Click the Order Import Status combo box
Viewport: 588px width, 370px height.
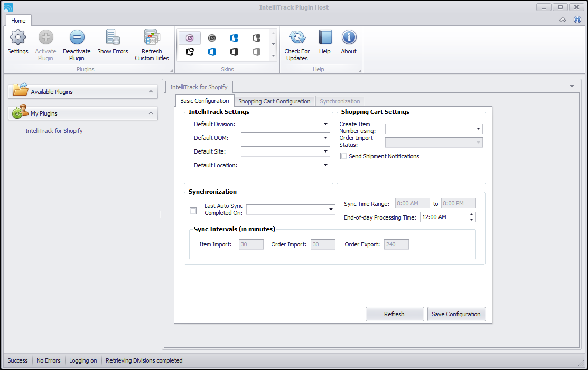coord(434,143)
